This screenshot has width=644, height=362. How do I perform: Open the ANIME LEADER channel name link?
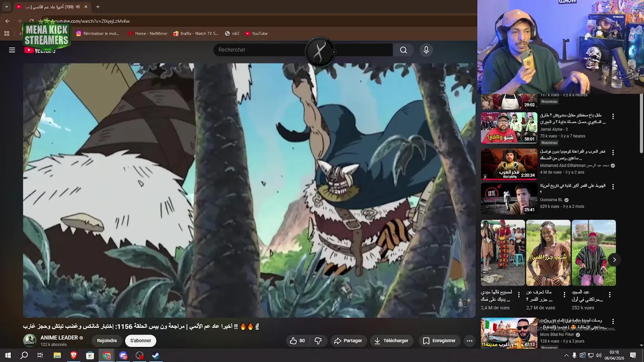[x=59, y=338]
